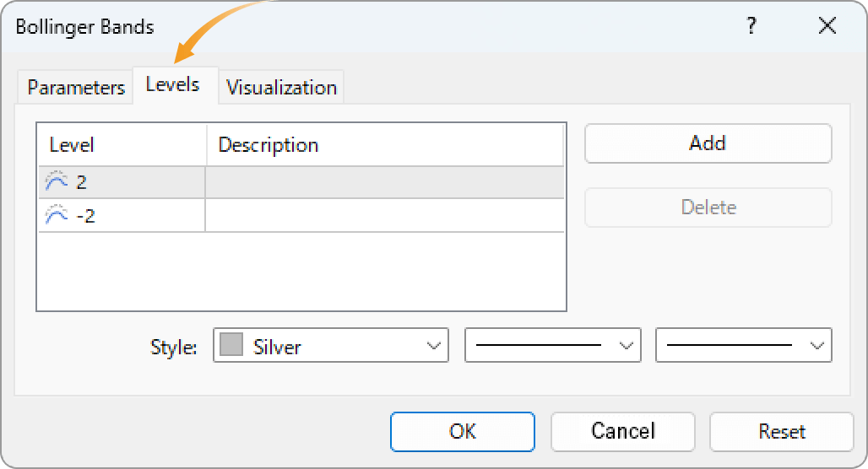Screen dimensions: 868x469
Task: Click the Description column header
Action: coord(385,145)
